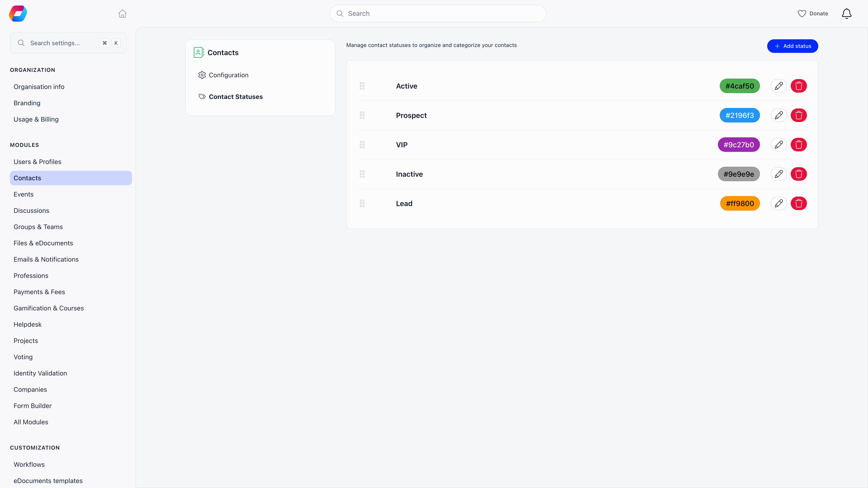Open Usage & Billing settings
This screenshot has height=488, width=868.
click(36, 119)
